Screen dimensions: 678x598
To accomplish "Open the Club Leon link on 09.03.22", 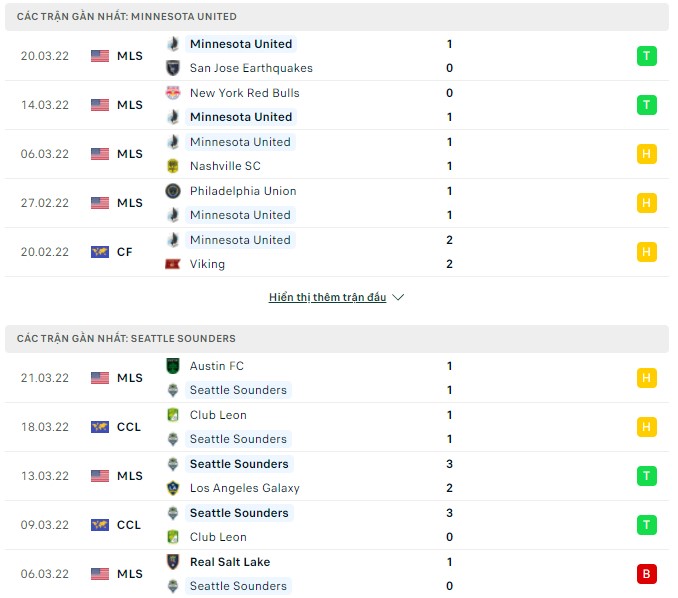I will (x=218, y=537).
